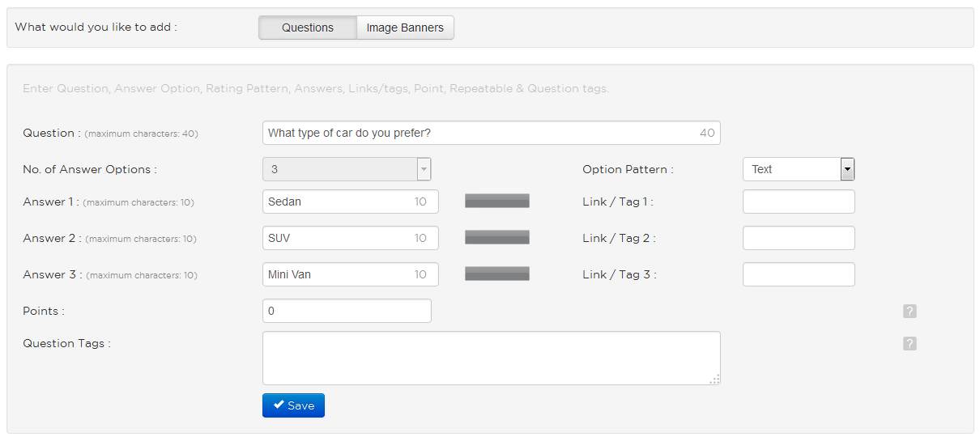Click the Answer 3 field containing Mini Van

point(351,274)
